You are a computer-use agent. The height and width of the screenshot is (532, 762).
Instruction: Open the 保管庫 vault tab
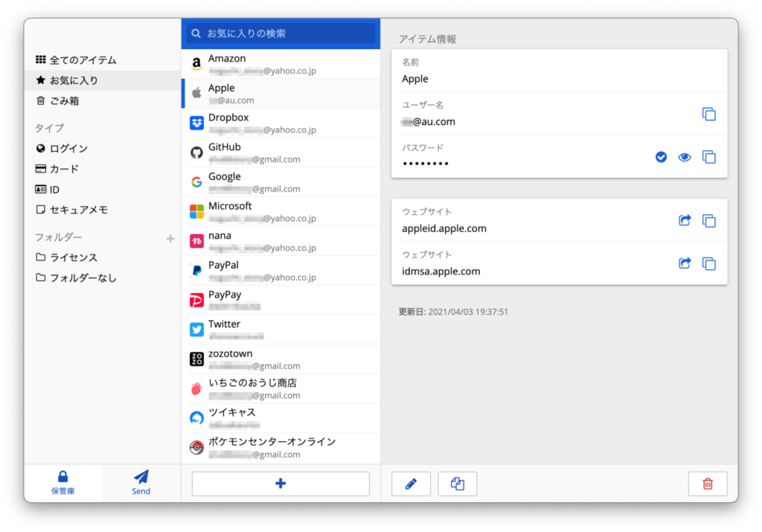pos(63,483)
